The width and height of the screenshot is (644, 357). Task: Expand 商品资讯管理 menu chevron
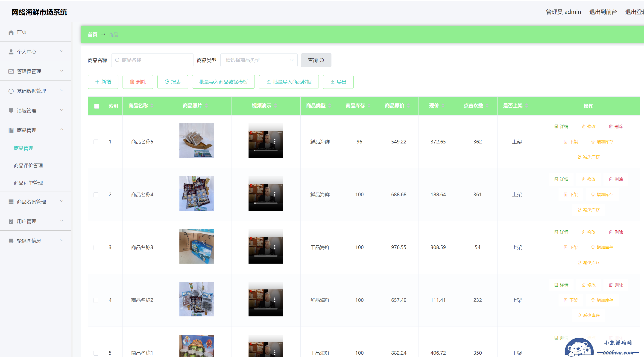tap(61, 201)
